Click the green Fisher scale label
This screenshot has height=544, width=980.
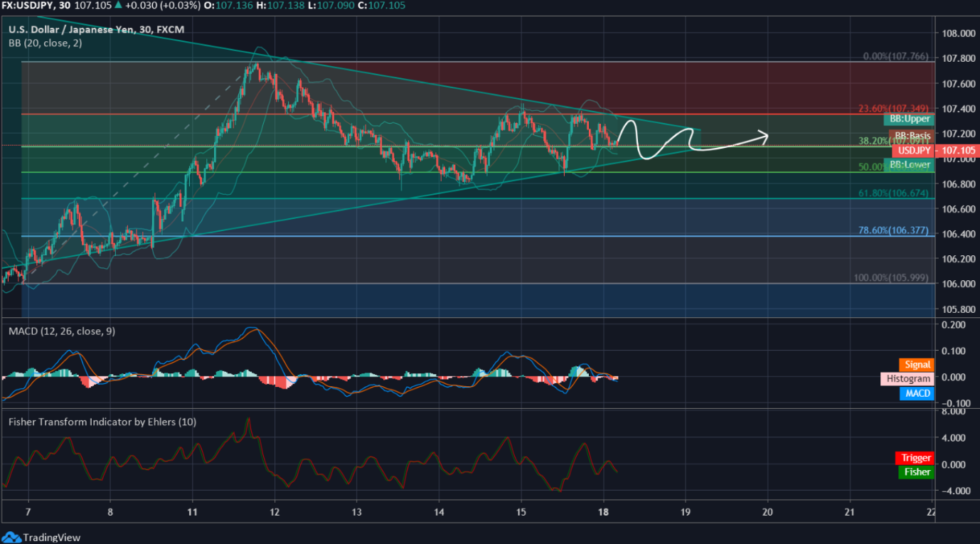coord(916,471)
